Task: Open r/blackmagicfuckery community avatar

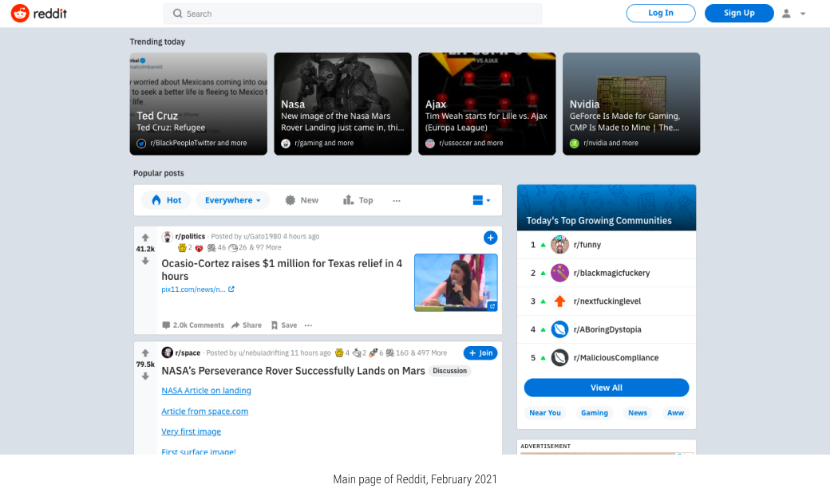Action: point(559,273)
